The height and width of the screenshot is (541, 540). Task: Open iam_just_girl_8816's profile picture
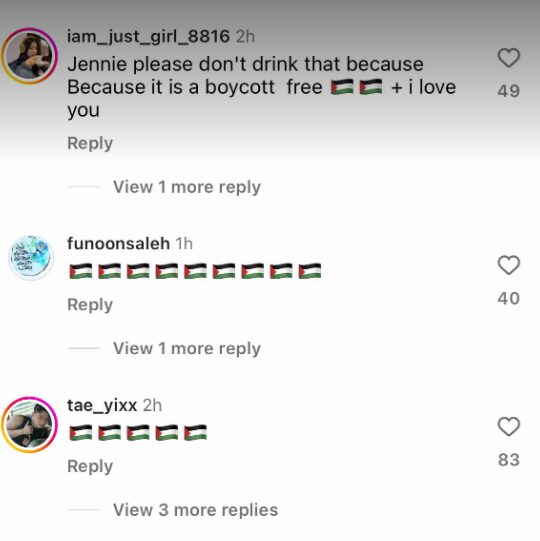(x=30, y=56)
